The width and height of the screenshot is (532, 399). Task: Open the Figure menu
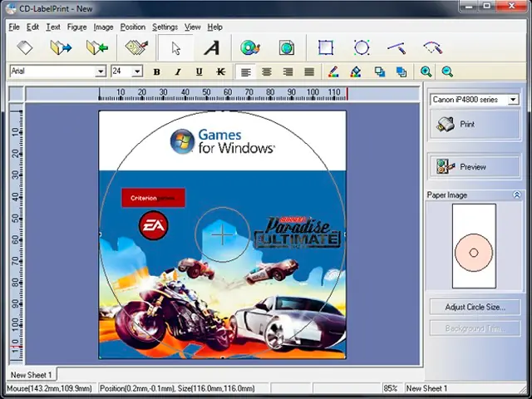[76, 27]
